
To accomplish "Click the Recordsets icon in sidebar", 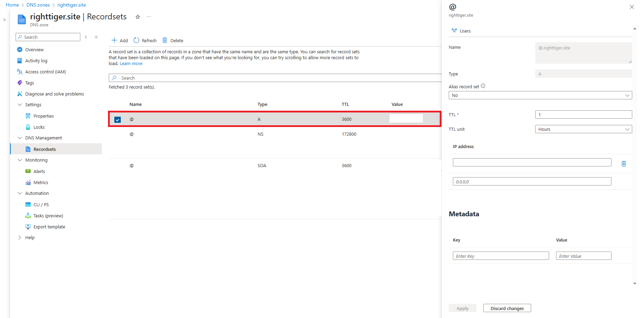I will point(28,149).
